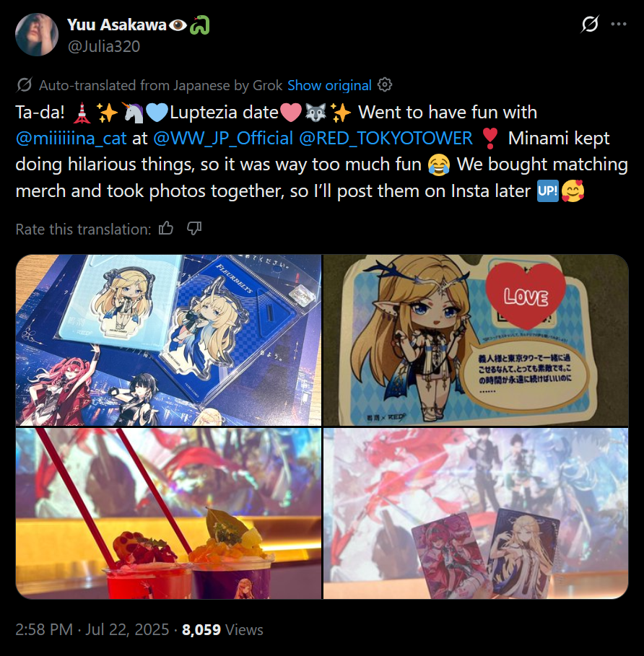Viewport: 644px width, 656px height.
Task: Open translation settings gear icon
Action: (385, 85)
